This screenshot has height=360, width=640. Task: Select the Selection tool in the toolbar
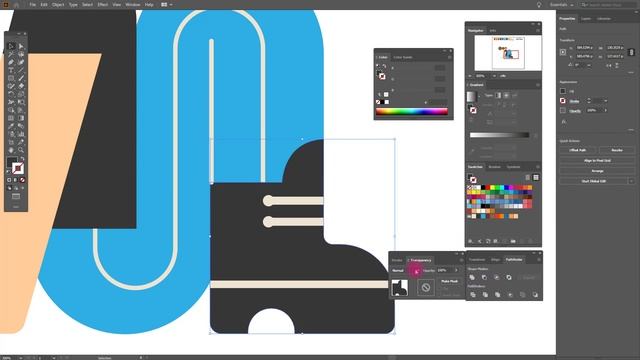coord(11,46)
